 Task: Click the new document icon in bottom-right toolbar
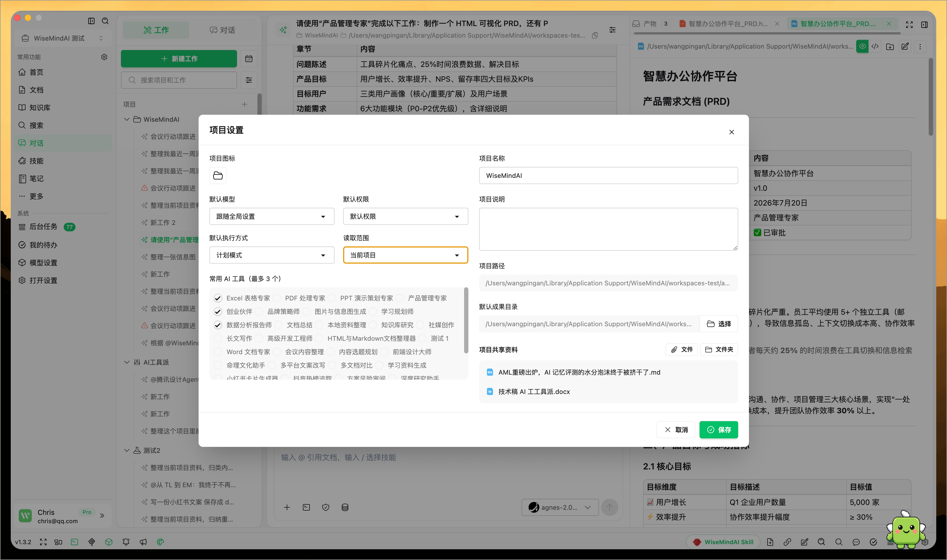point(770,542)
